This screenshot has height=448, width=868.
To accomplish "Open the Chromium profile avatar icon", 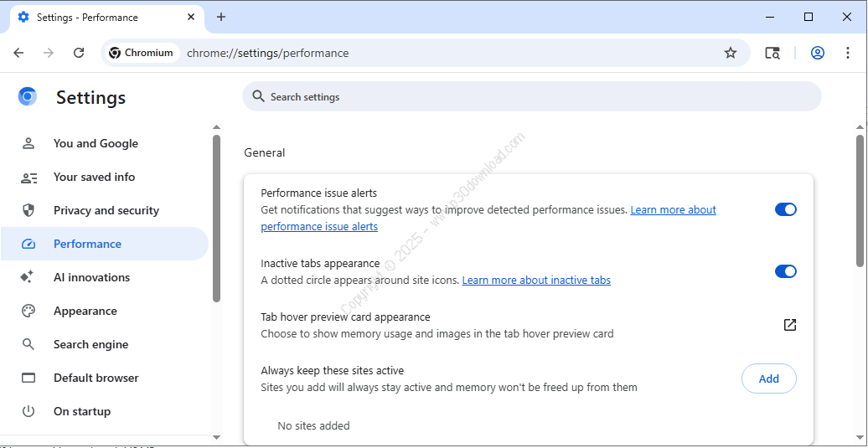I will coord(817,53).
